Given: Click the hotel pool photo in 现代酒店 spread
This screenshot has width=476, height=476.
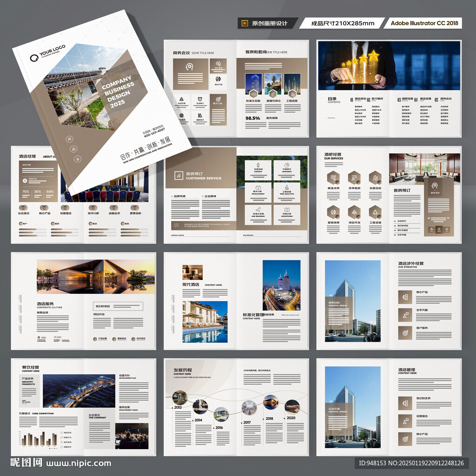Looking at the screenshot, I should point(205,322).
